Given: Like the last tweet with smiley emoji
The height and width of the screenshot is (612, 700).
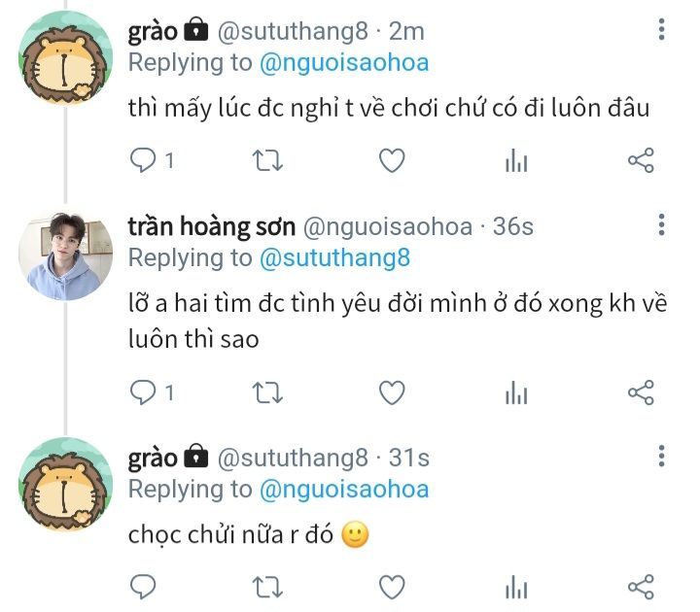Looking at the screenshot, I should [391, 587].
